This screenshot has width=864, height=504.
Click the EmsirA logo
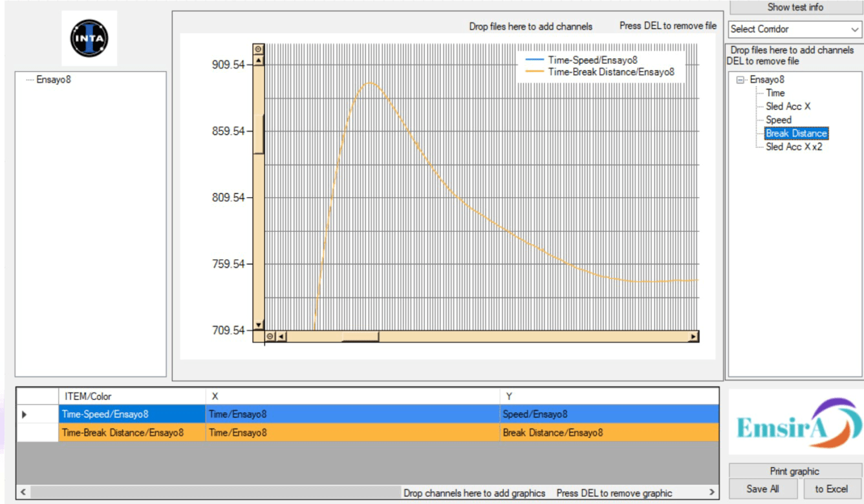click(795, 421)
